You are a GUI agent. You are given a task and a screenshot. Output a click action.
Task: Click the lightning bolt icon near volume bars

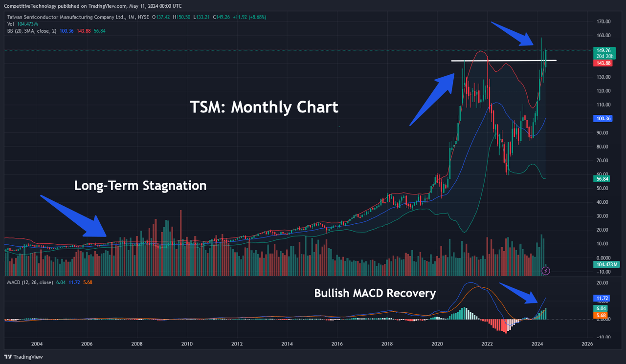tap(547, 270)
